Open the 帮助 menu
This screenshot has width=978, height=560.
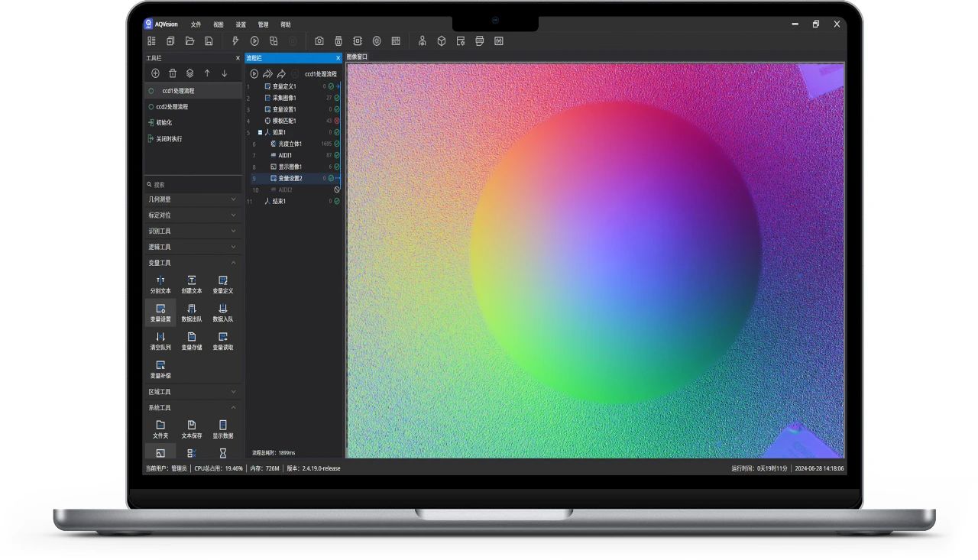pos(285,24)
